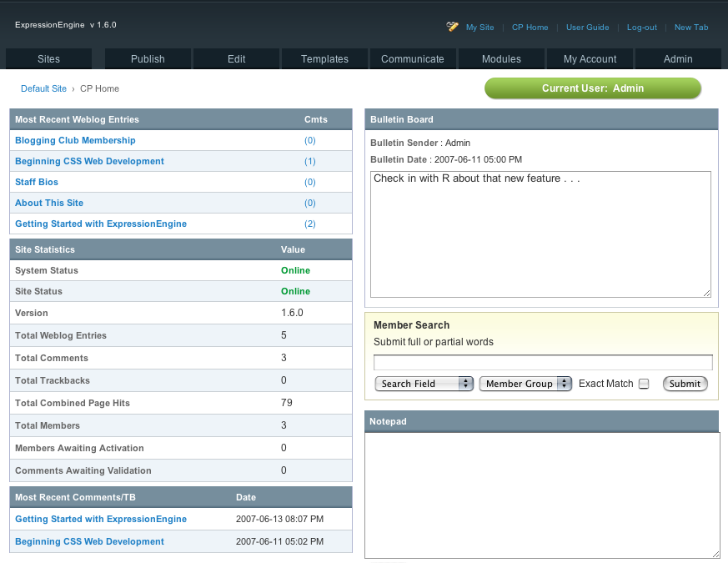The height and width of the screenshot is (563, 728).
Task: Go to the Admin tab
Action: [678, 59]
